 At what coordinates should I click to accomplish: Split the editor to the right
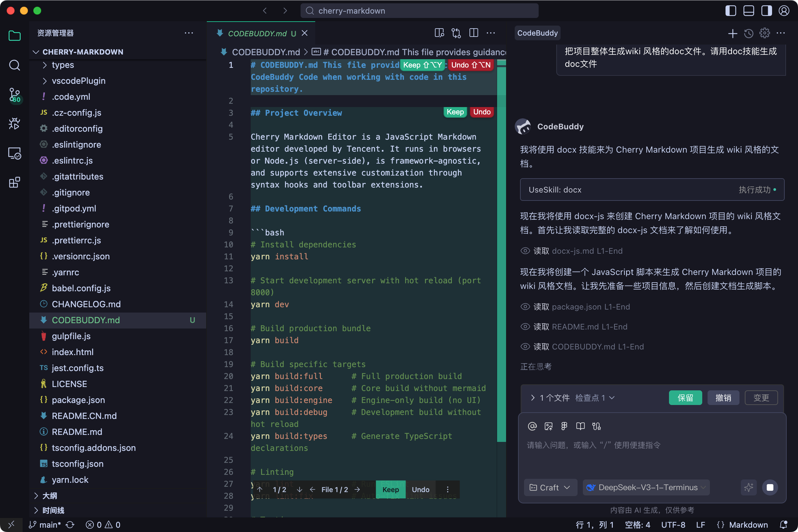pos(473,33)
